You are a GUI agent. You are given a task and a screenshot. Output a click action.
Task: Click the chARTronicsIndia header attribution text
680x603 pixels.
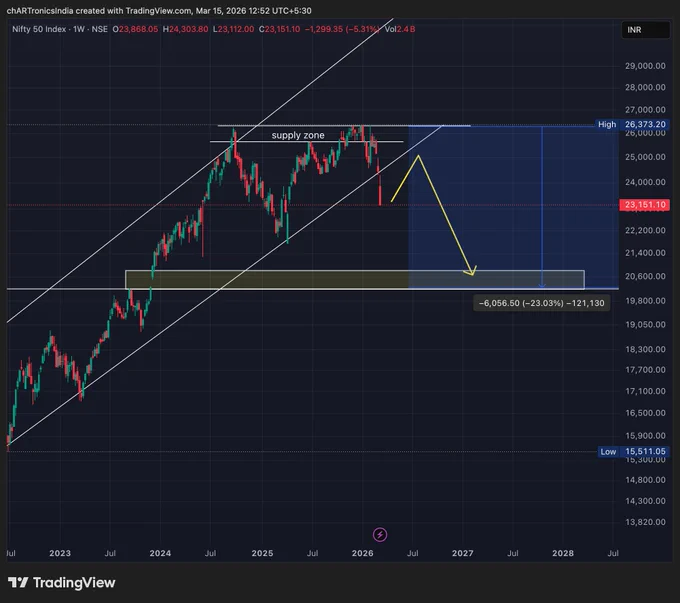159,10
